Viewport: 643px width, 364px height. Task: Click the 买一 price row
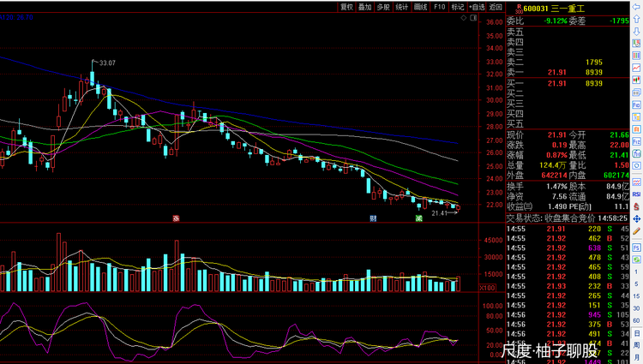click(x=568, y=84)
